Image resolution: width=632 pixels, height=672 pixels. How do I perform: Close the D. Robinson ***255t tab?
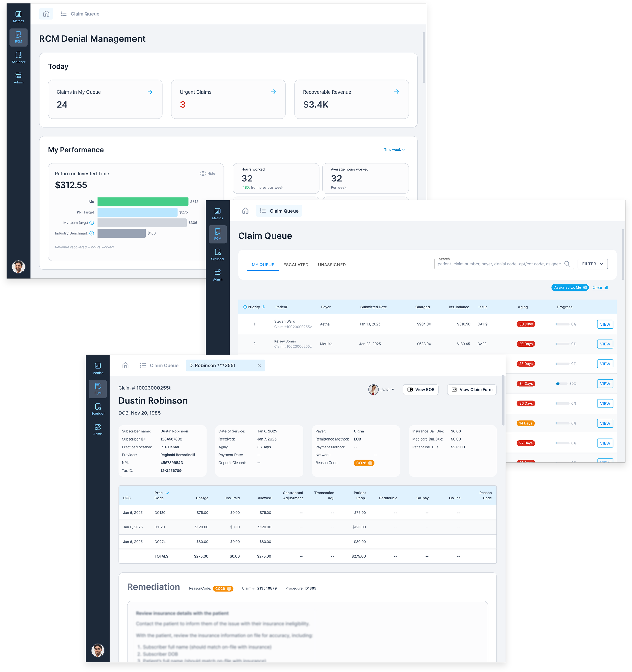coord(259,365)
